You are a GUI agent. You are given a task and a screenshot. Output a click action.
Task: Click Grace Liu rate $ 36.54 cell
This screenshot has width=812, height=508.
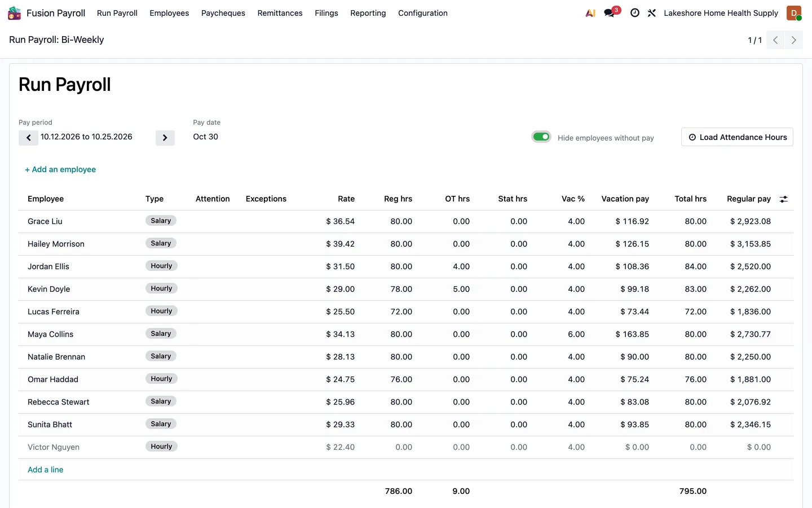point(340,221)
